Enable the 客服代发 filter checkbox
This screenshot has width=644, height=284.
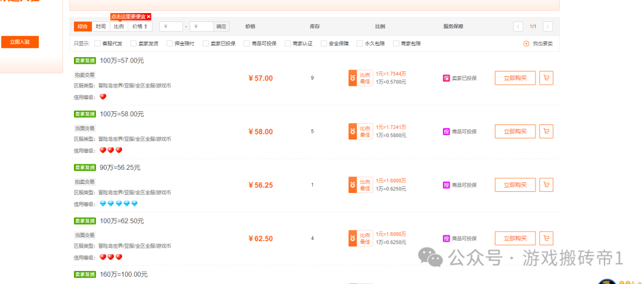click(x=97, y=43)
